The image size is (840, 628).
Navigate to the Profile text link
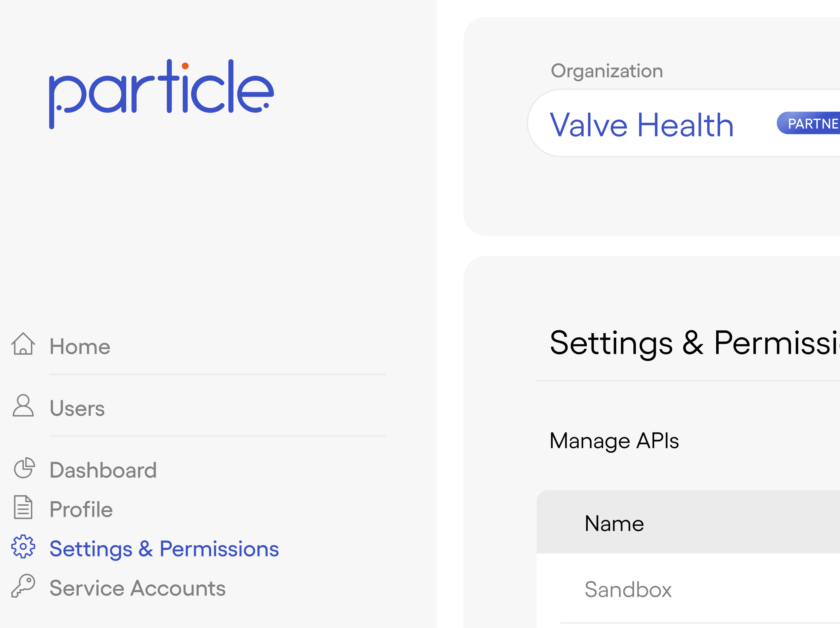(81, 509)
